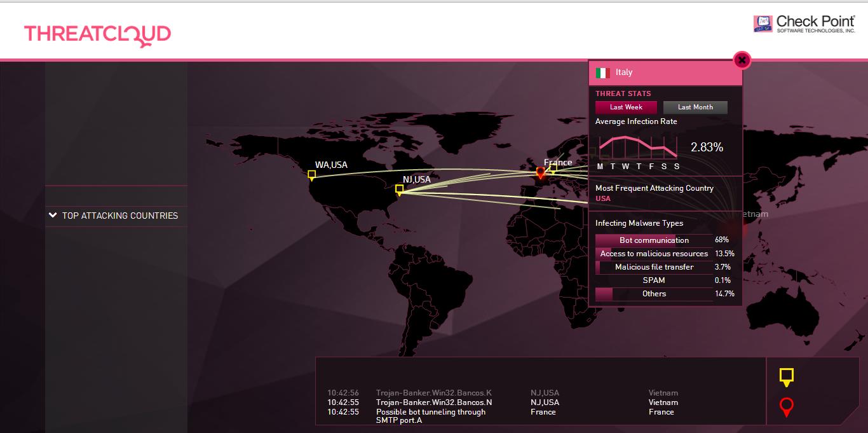Image resolution: width=868 pixels, height=433 pixels.
Task: Switch to the Last Week tab
Action: coord(626,107)
